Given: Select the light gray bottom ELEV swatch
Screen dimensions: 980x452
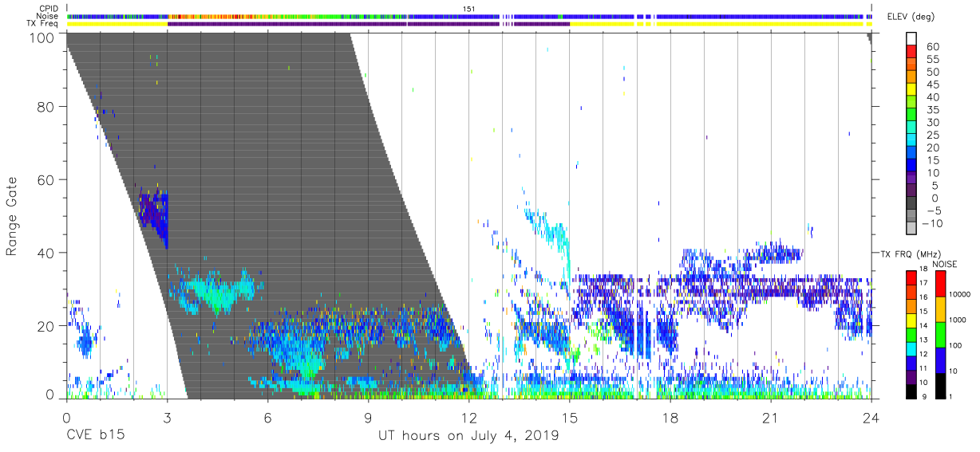Looking at the screenshot, I should point(911,230).
